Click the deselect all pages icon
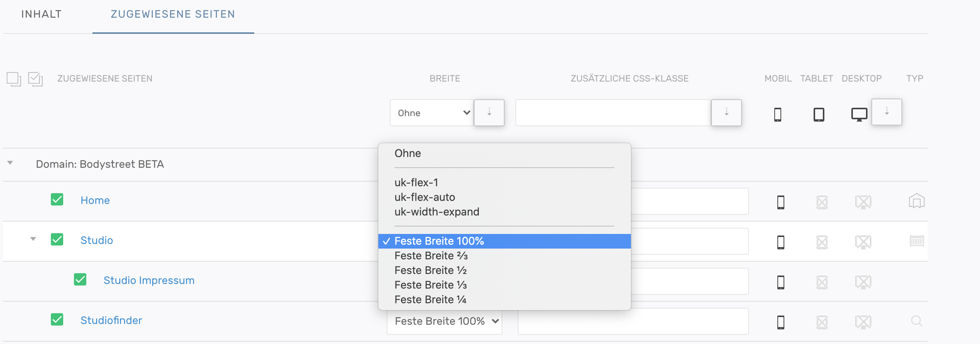The height and width of the screenshot is (344, 980). click(x=13, y=79)
